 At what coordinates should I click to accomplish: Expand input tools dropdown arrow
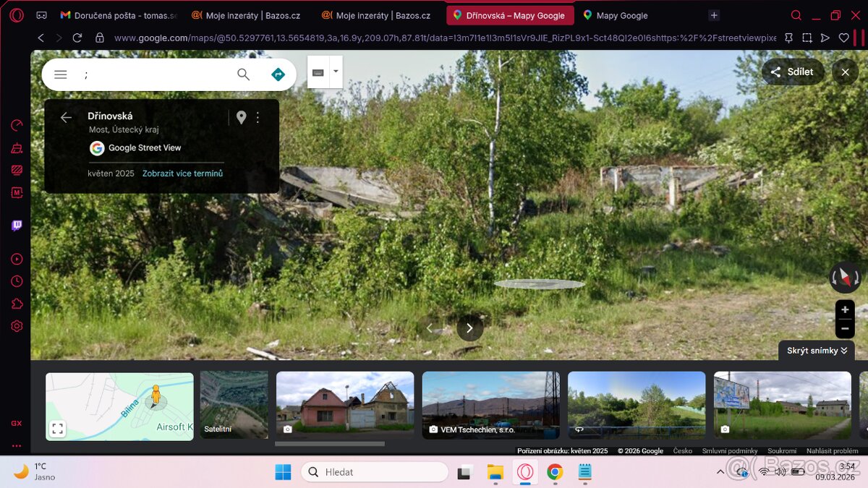click(x=336, y=72)
